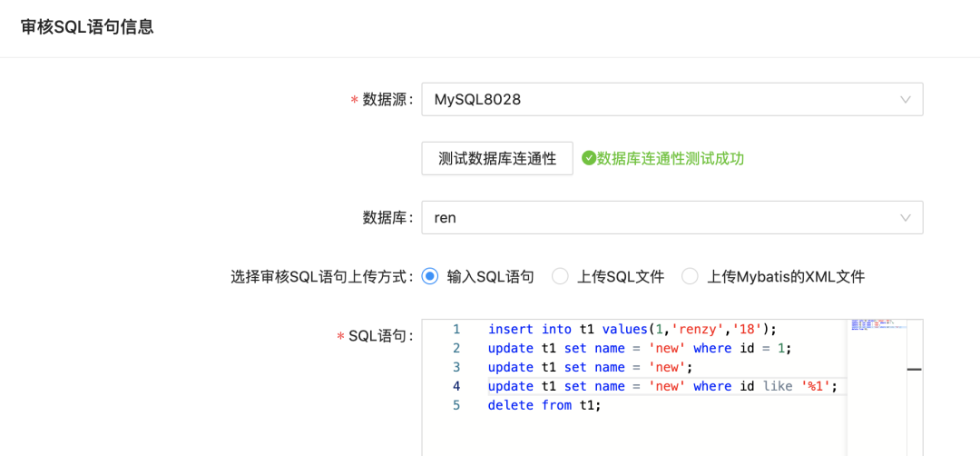Open the 数据源 dropdown showing MySQL8028
The image size is (980, 456).
point(671,99)
